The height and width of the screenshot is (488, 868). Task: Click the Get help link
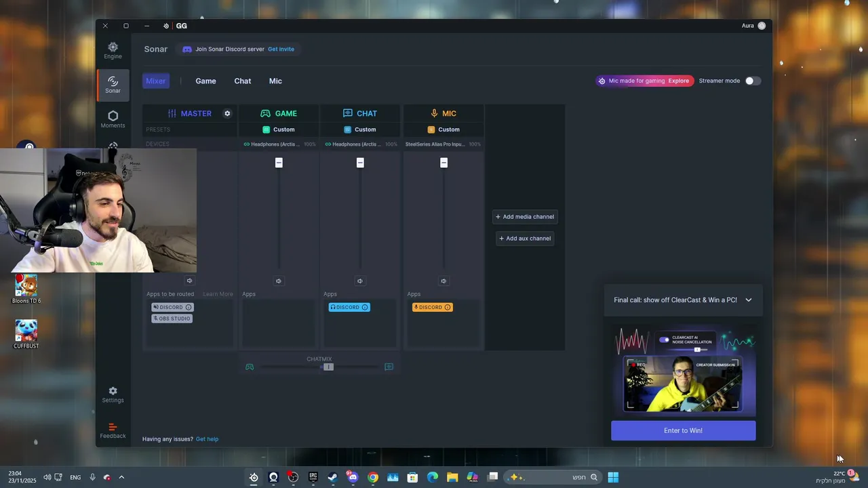pos(207,439)
